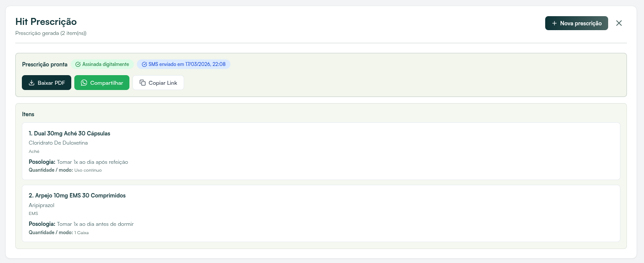Click the Cloridrato De Duloxetina substance name
The height and width of the screenshot is (263, 644).
pyautogui.click(x=58, y=143)
